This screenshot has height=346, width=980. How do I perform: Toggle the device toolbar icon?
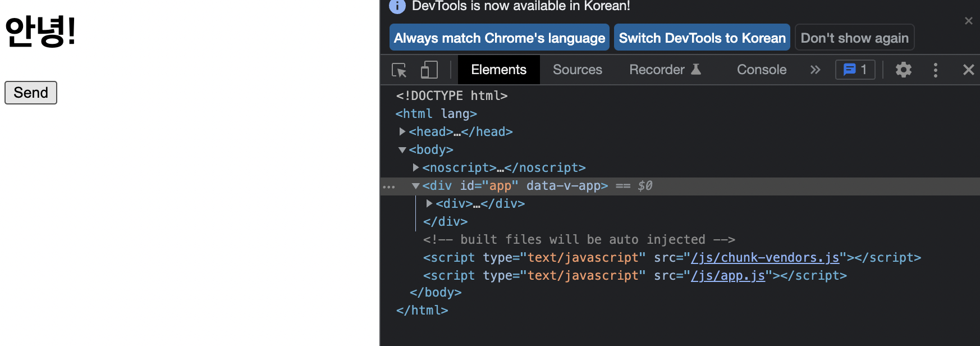(x=429, y=70)
